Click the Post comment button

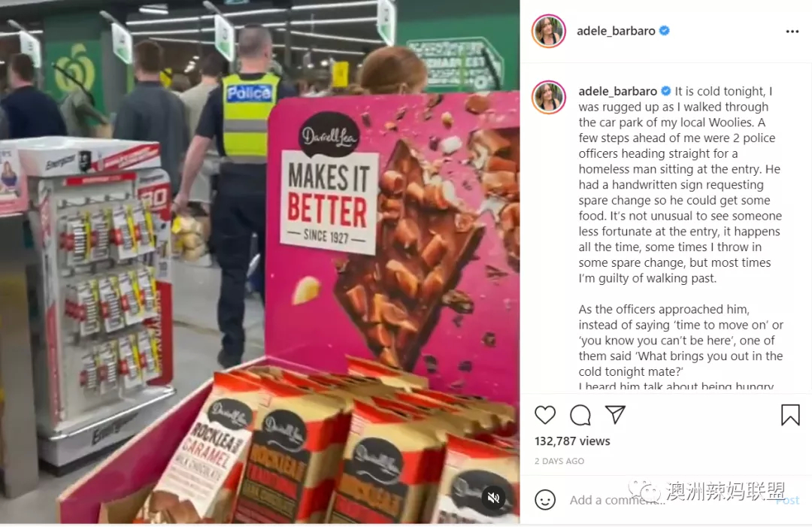point(788,500)
